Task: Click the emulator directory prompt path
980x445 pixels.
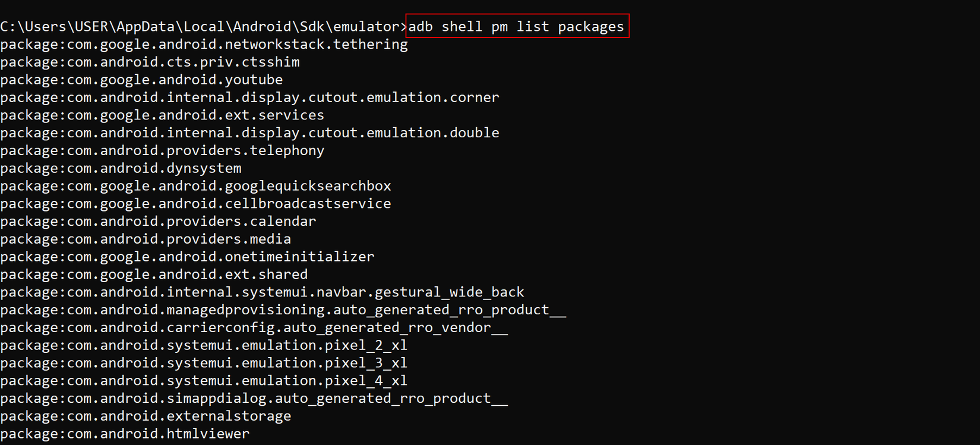Action: click(x=202, y=27)
